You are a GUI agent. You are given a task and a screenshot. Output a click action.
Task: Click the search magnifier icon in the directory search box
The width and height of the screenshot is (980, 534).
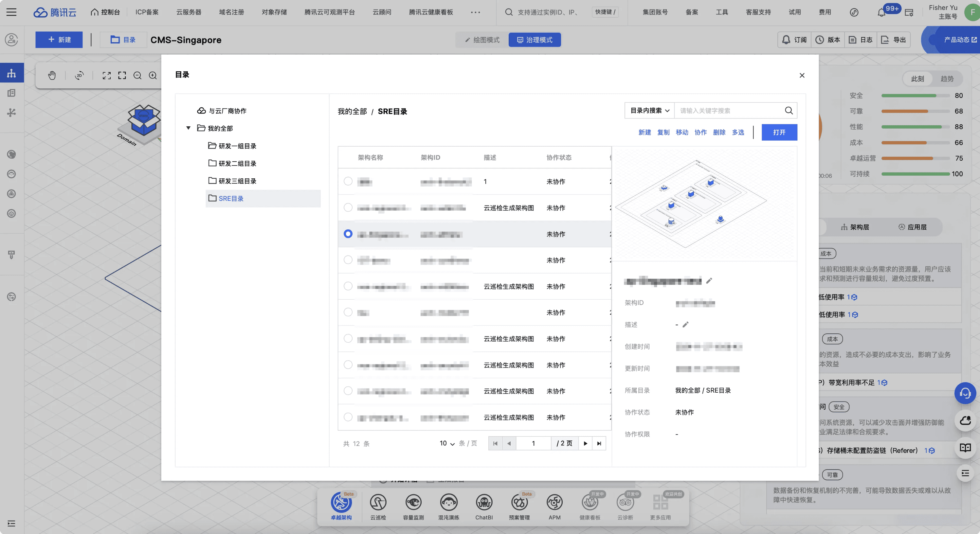[789, 111]
